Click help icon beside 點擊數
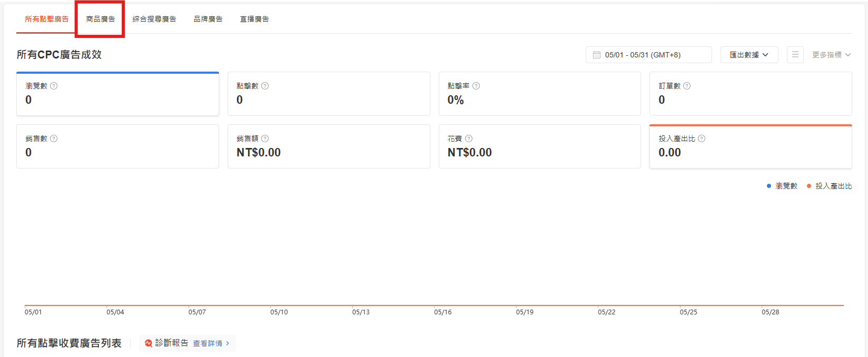The image size is (868, 357). [265, 86]
